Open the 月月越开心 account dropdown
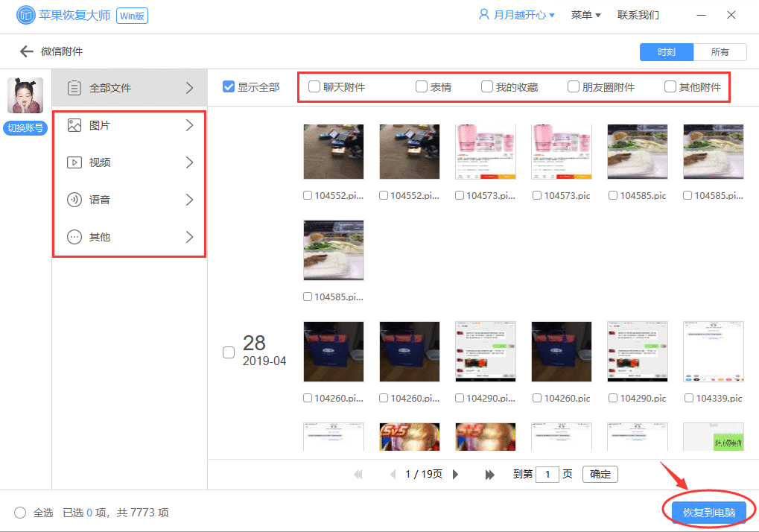Screen dimensions: 759x532 pos(516,14)
